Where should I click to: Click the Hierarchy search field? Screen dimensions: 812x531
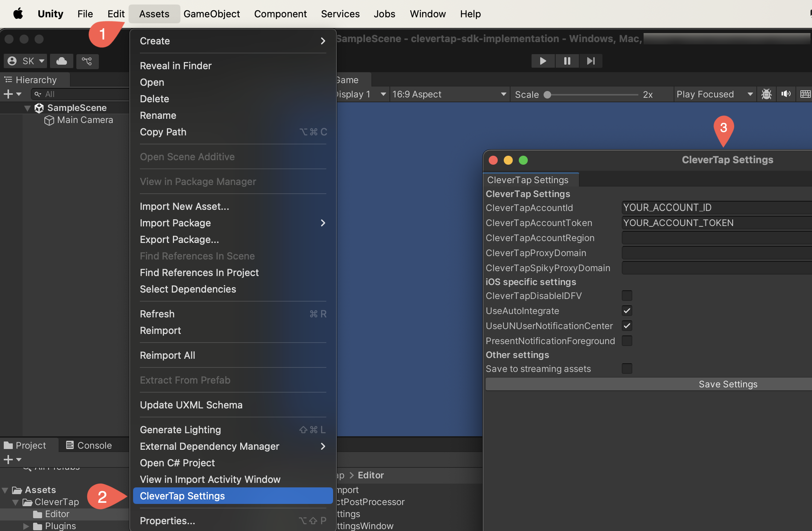80,94
